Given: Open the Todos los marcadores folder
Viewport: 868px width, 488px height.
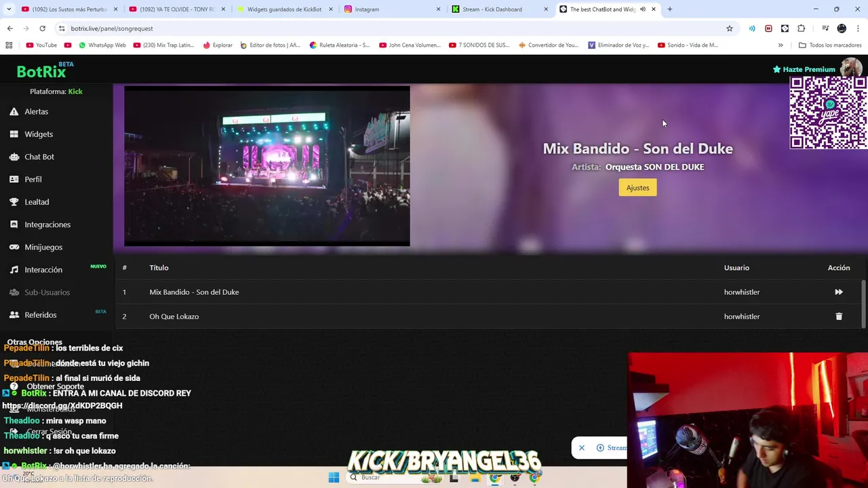Looking at the screenshot, I should pyautogui.click(x=830, y=45).
